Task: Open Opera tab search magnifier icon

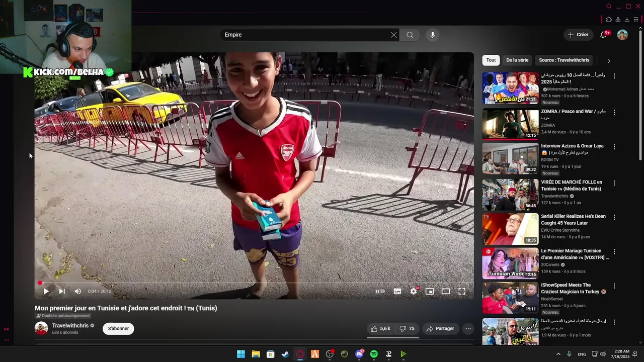Action: 609,7
